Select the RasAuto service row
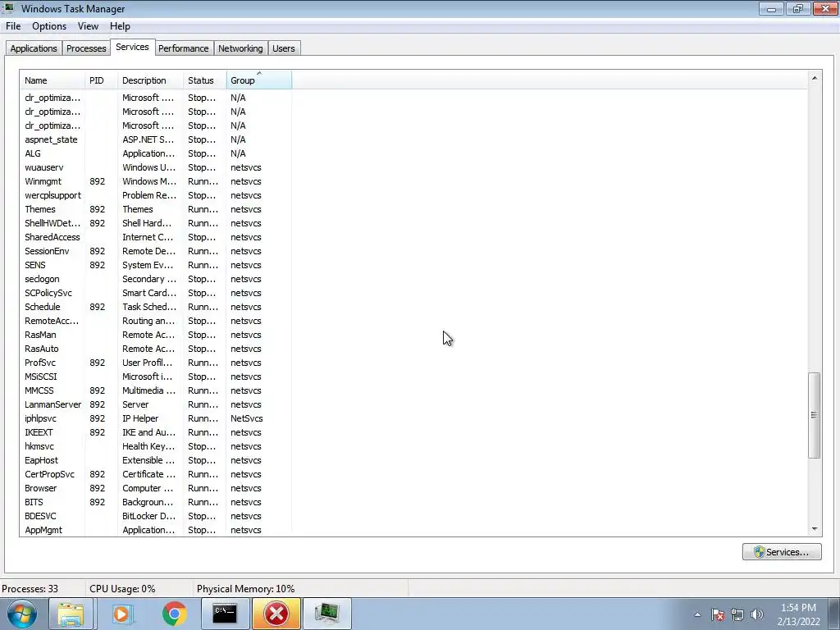The width and height of the screenshot is (840, 630). [x=155, y=348]
